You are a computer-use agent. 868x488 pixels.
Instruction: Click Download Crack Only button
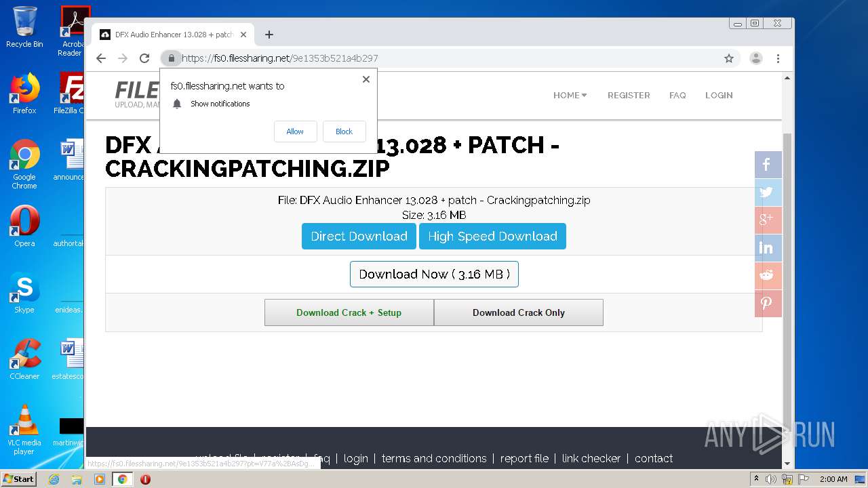pyautogui.click(x=519, y=312)
